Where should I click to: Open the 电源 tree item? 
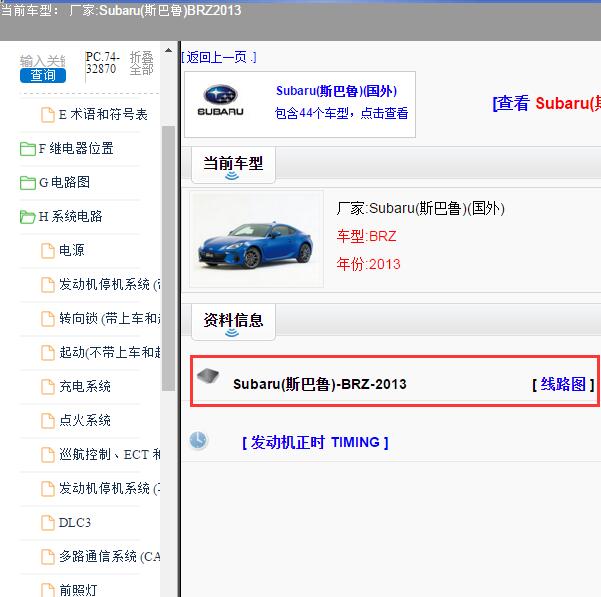[71, 251]
